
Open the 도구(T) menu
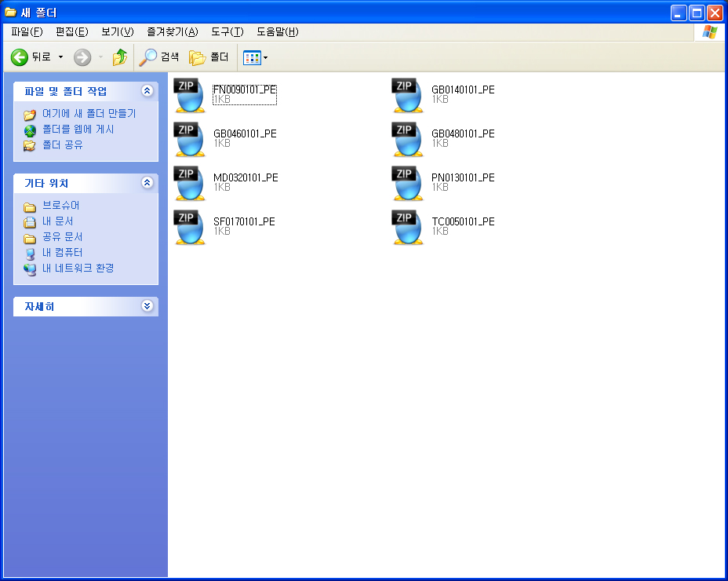[x=227, y=31]
